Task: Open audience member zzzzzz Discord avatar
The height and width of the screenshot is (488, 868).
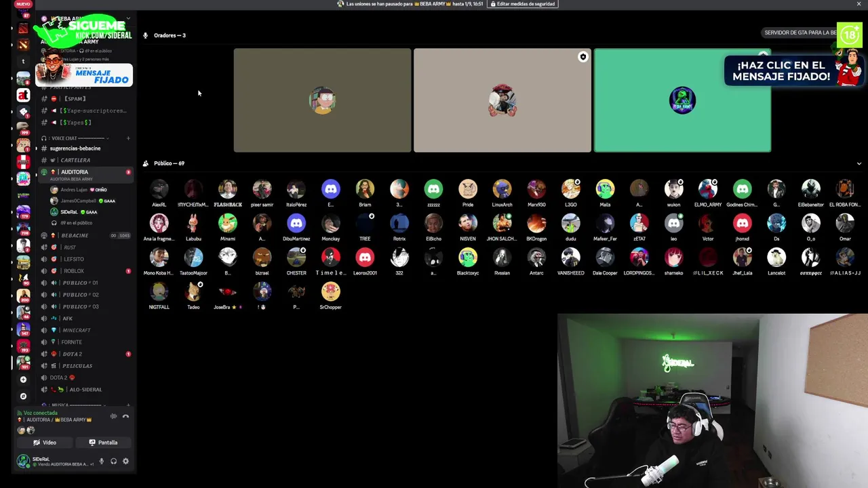Action: tap(433, 189)
